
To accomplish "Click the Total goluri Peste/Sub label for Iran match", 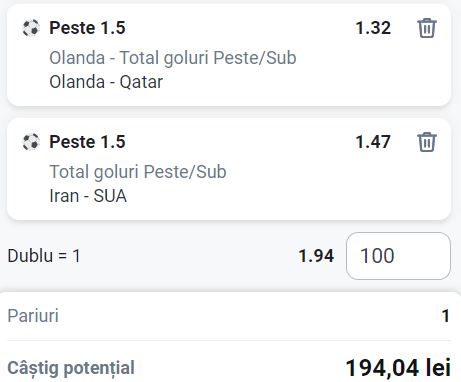I will 138,172.
